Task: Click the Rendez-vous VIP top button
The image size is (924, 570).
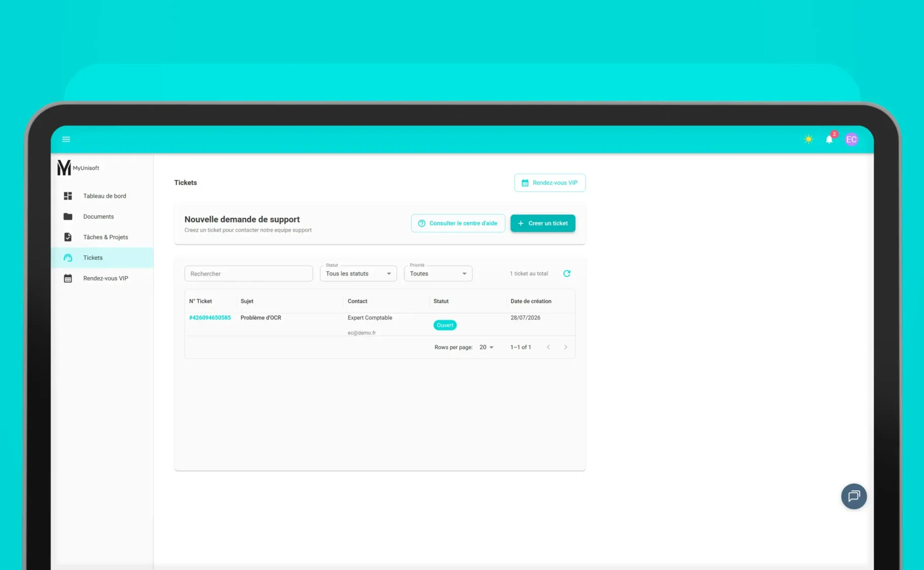Action: point(550,183)
